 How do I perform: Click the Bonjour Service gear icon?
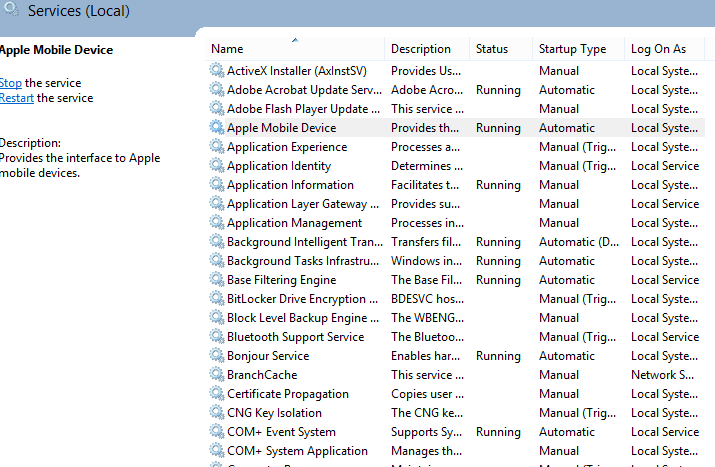pos(217,356)
